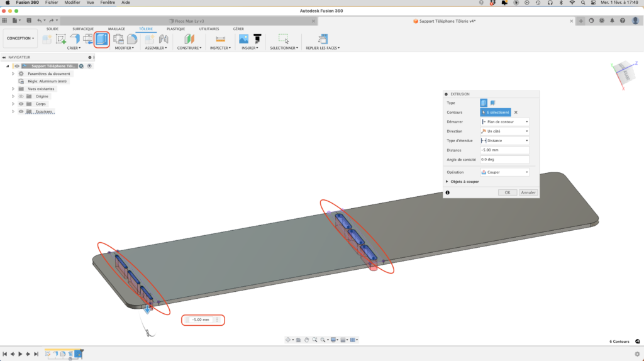
Task: Click the macOS Spotlight search icon
Action: click(x=583, y=3)
